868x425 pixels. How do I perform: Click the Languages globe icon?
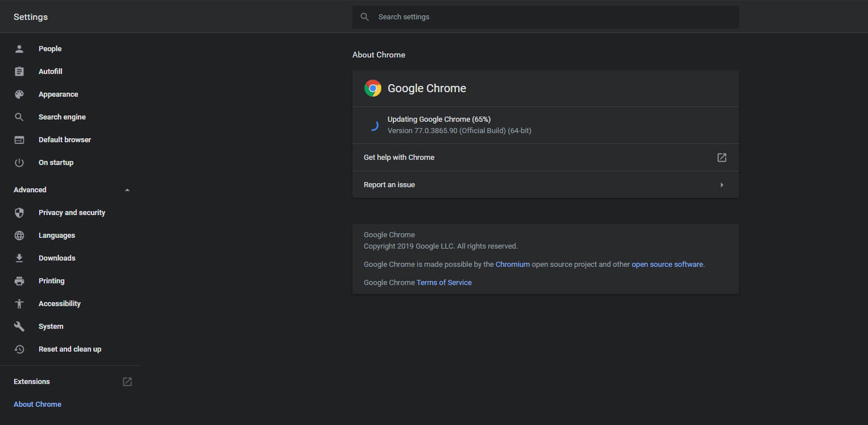pos(19,236)
